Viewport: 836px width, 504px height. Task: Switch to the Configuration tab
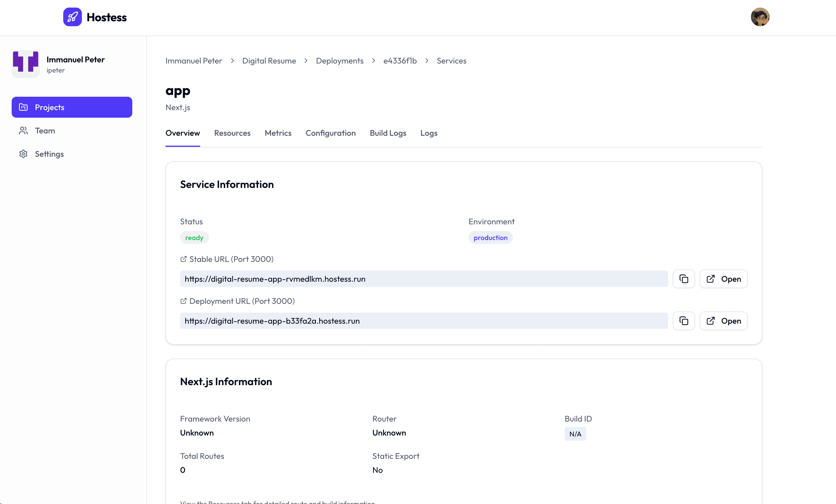pyautogui.click(x=331, y=133)
